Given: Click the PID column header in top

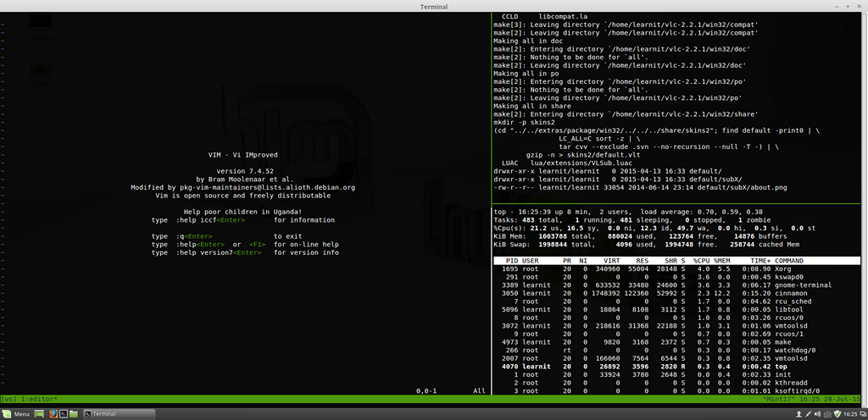Looking at the screenshot, I should pos(513,260).
